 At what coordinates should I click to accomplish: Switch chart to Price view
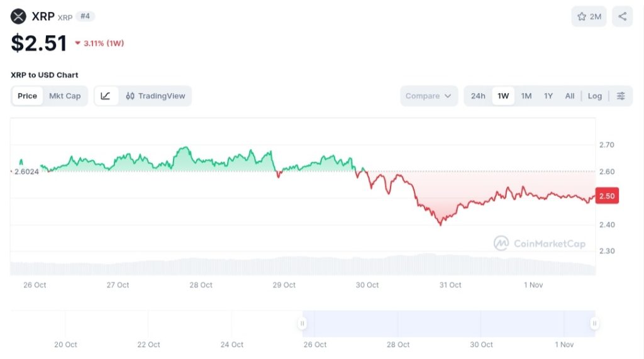pos(27,96)
